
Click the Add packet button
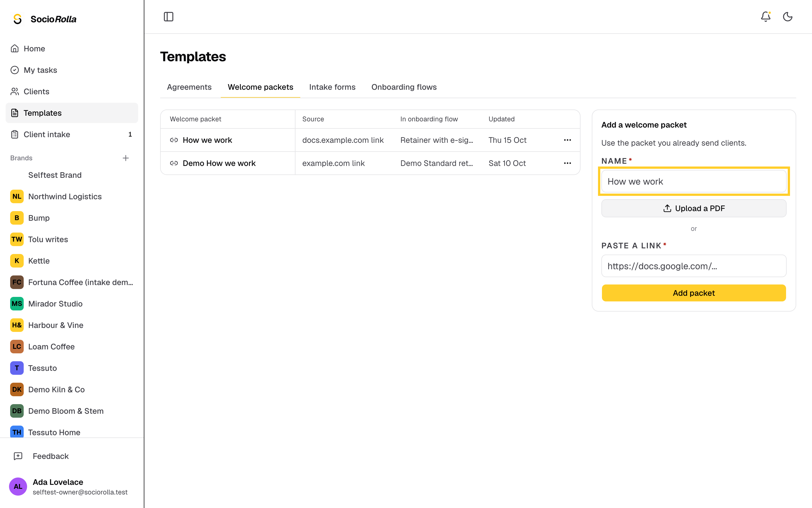pyautogui.click(x=694, y=293)
